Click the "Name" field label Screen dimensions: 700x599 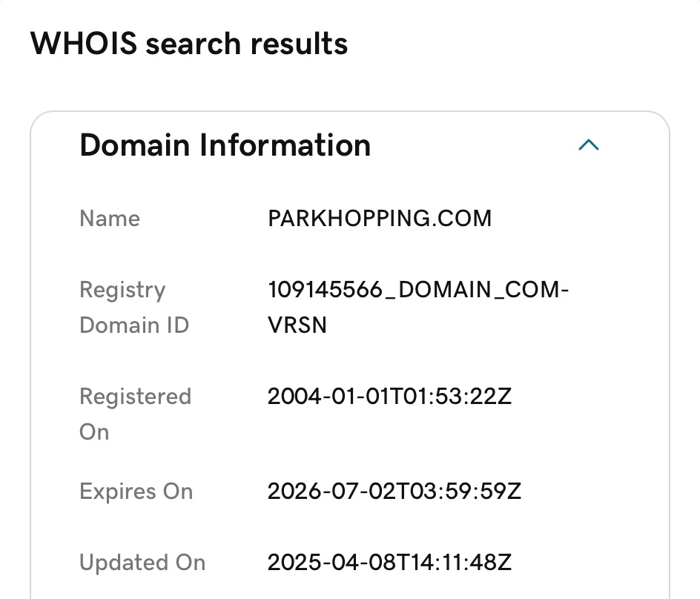(110, 219)
